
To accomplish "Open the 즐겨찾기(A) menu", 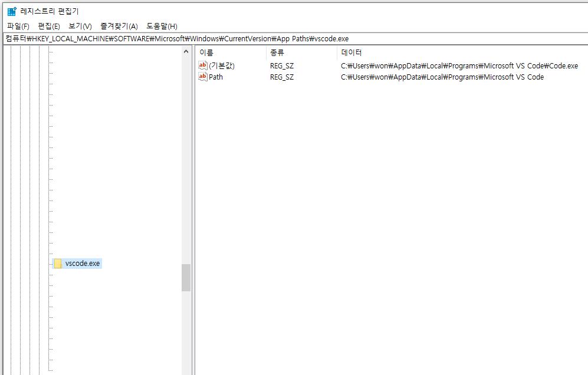I will click(x=119, y=27).
